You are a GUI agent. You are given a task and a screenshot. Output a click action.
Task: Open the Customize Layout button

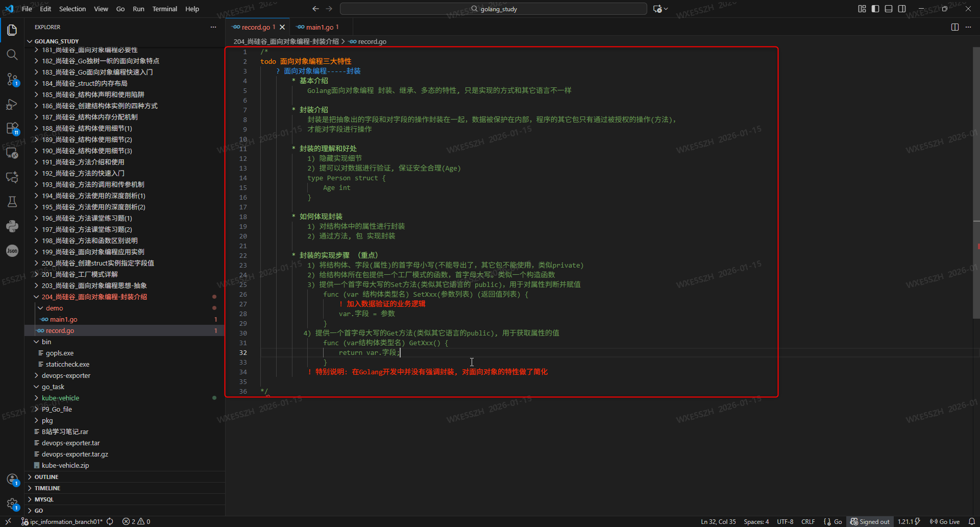point(862,9)
